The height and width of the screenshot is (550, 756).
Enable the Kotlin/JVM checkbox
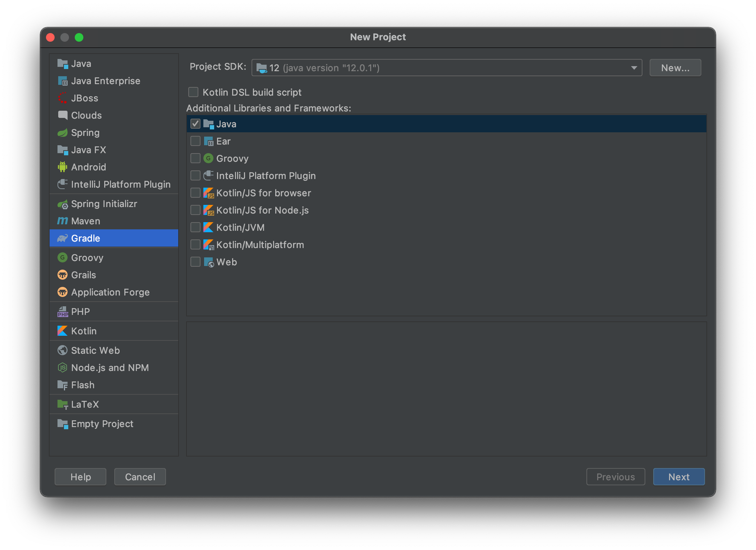[x=195, y=227]
